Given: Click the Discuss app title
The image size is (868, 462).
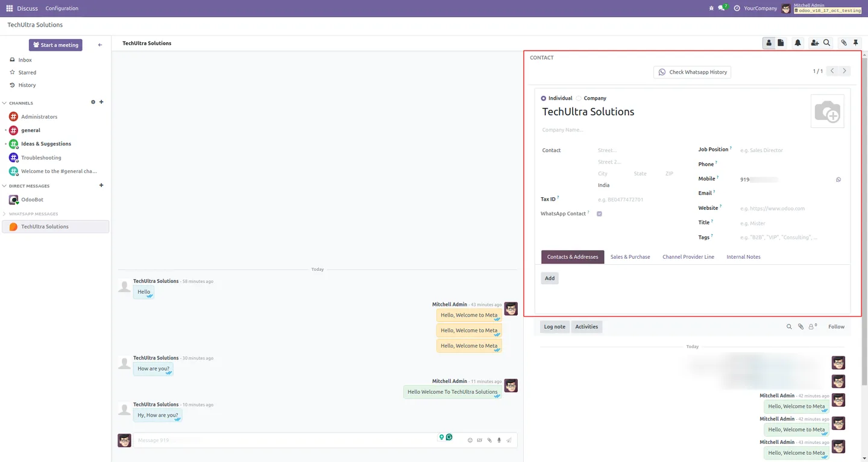Looking at the screenshot, I should [27, 8].
